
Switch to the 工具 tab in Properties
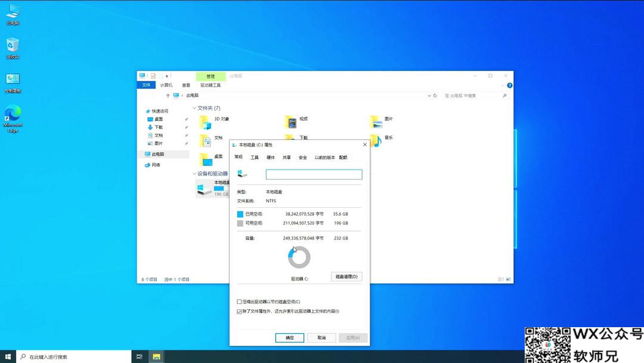pos(255,158)
